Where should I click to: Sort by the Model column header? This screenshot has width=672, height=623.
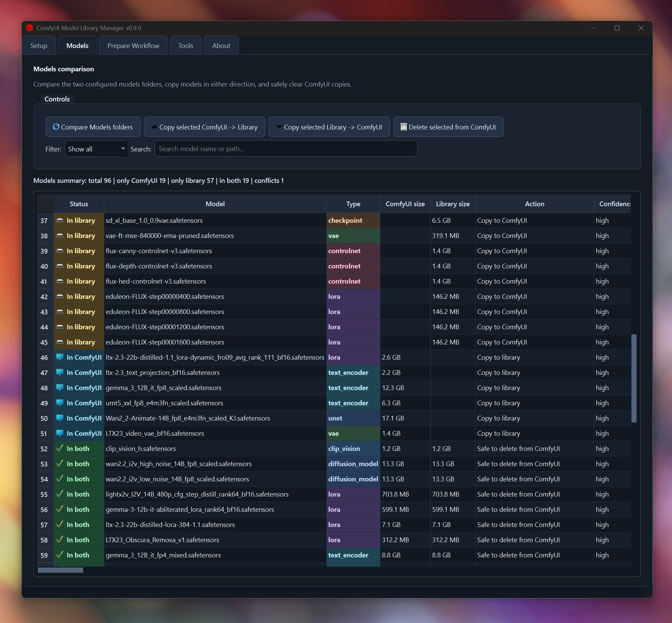coord(215,204)
